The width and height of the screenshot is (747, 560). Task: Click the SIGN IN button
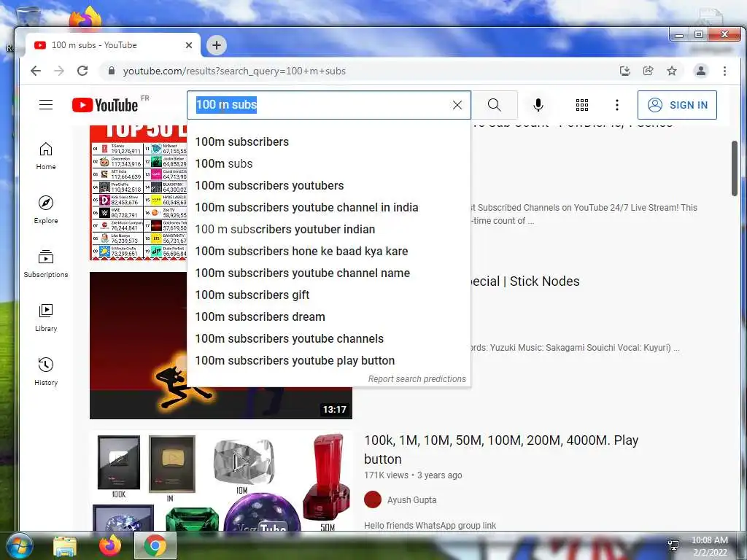(x=677, y=105)
